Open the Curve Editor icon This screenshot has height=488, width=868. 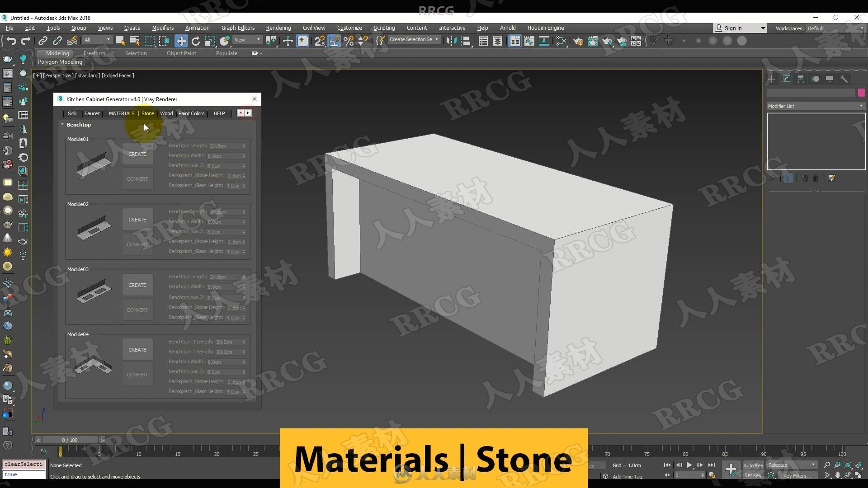pos(529,41)
